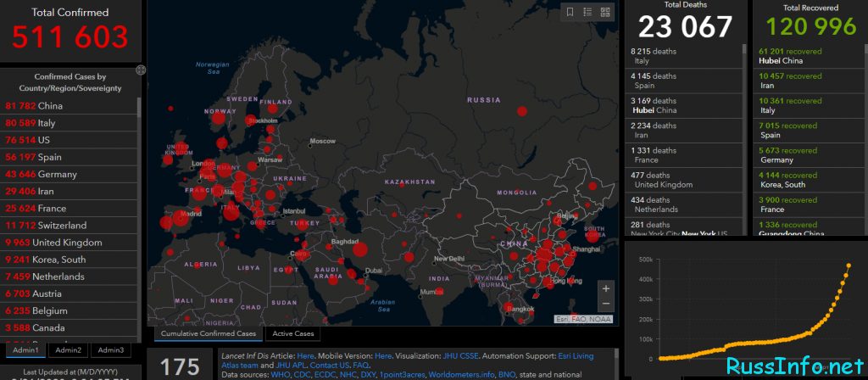Select 11 712 Switzerland in cases list
868x380 pixels.
coord(68,226)
